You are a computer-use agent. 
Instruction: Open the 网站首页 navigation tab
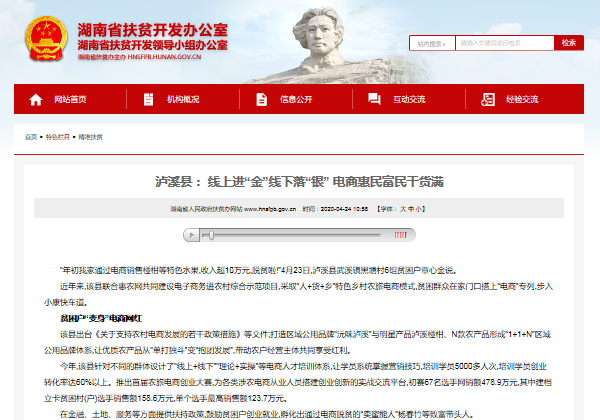click(x=69, y=99)
